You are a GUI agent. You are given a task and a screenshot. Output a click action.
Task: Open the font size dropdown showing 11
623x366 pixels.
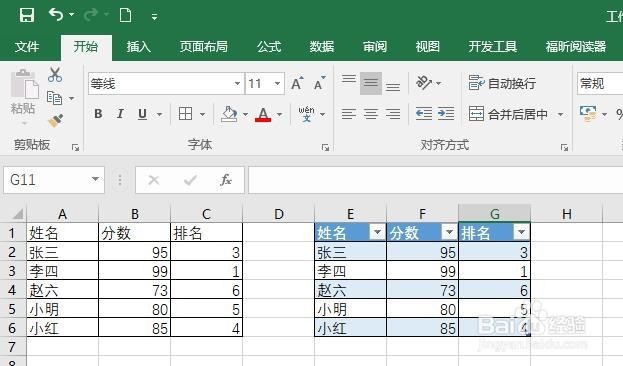(x=277, y=83)
